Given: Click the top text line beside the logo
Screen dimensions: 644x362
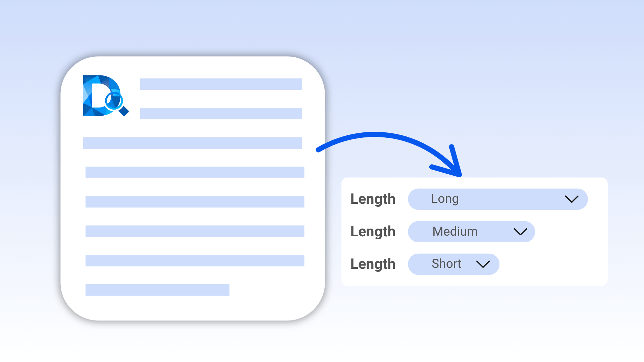Looking at the screenshot, I should click(221, 84).
